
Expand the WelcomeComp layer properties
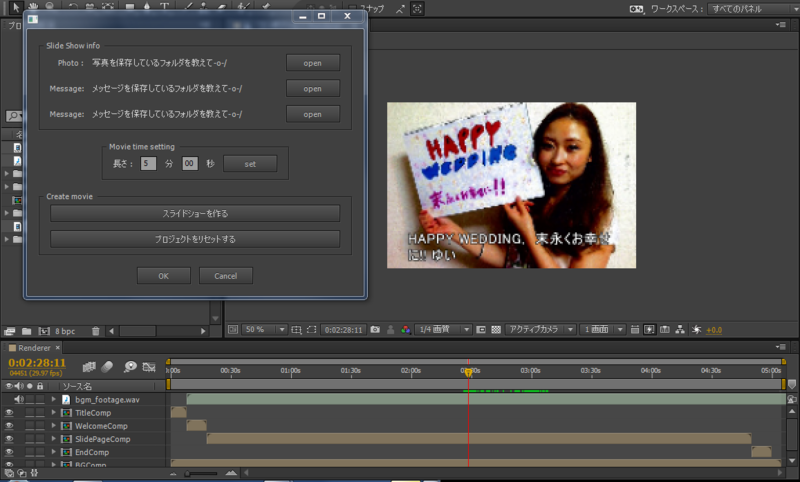pos(54,426)
